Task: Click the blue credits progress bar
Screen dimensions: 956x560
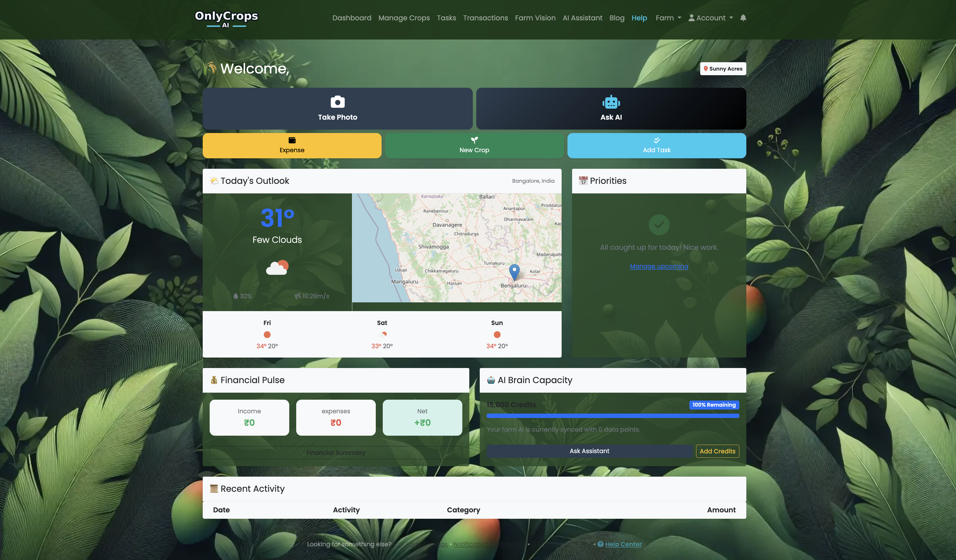Action: pos(613,416)
